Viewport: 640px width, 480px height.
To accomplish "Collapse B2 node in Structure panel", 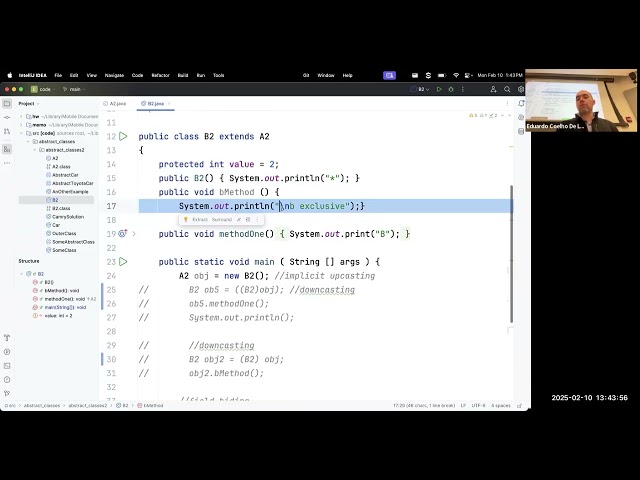I will click(x=21, y=274).
